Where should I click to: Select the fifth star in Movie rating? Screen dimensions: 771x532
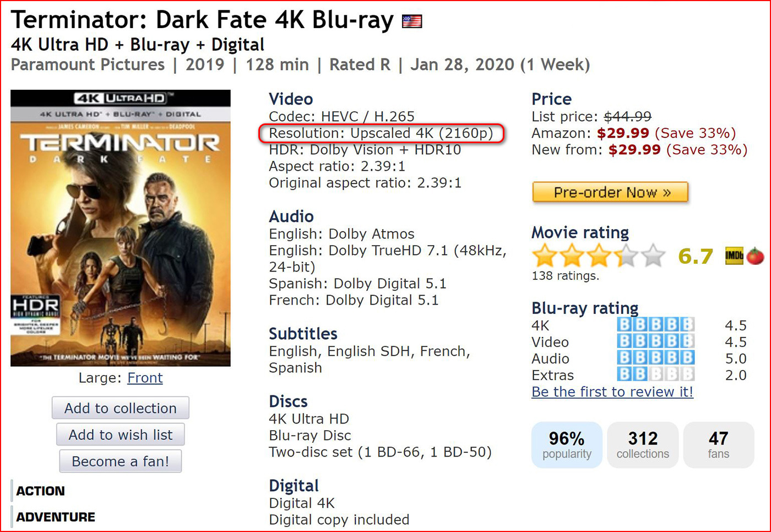(654, 255)
